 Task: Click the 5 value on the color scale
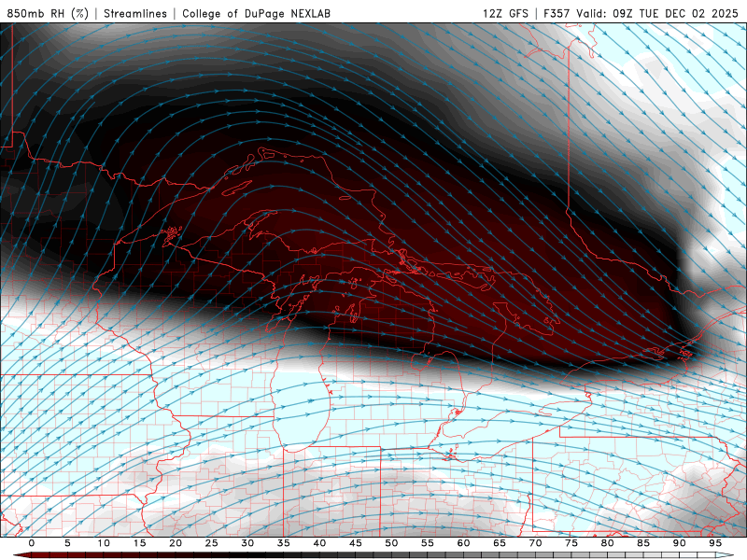pos(67,543)
